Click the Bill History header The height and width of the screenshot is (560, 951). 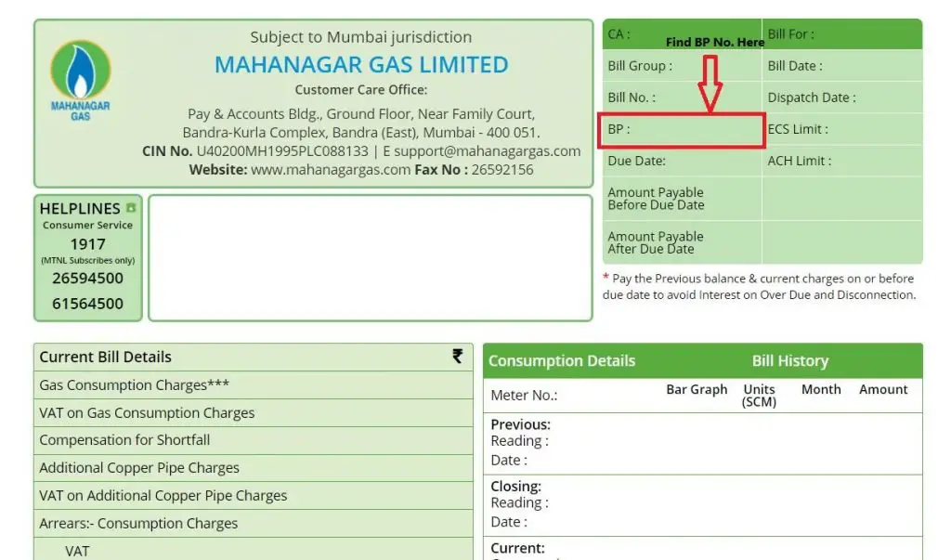(789, 361)
